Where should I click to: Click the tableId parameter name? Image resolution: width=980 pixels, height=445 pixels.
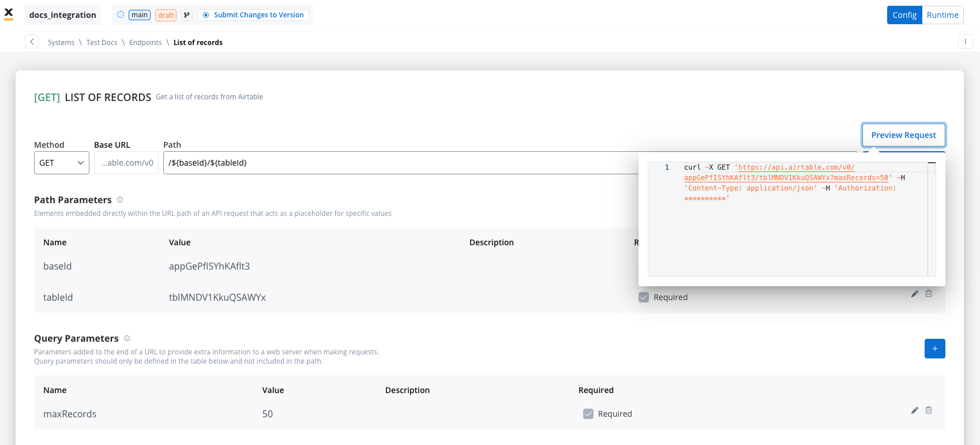coord(58,297)
